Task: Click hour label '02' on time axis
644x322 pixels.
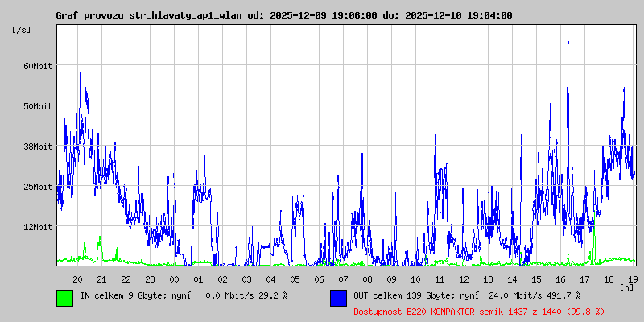Action: [x=223, y=279]
